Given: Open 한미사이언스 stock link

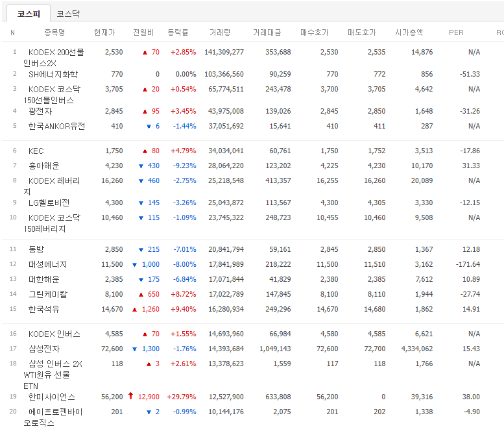Looking at the screenshot, I should (52, 397).
